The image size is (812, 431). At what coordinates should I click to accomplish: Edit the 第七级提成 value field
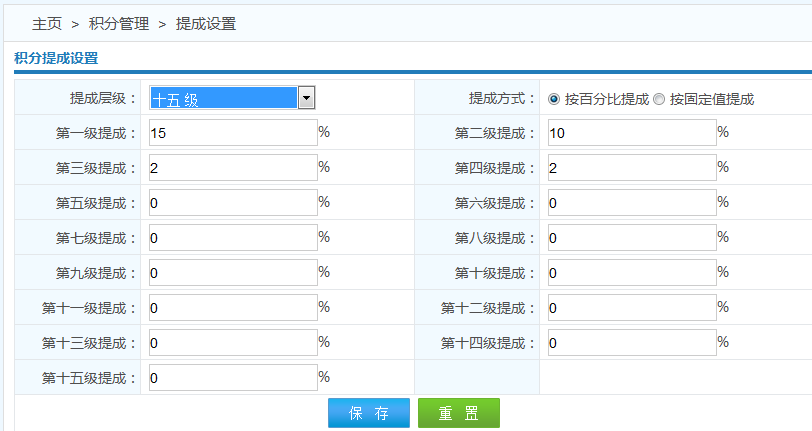pos(232,238)
